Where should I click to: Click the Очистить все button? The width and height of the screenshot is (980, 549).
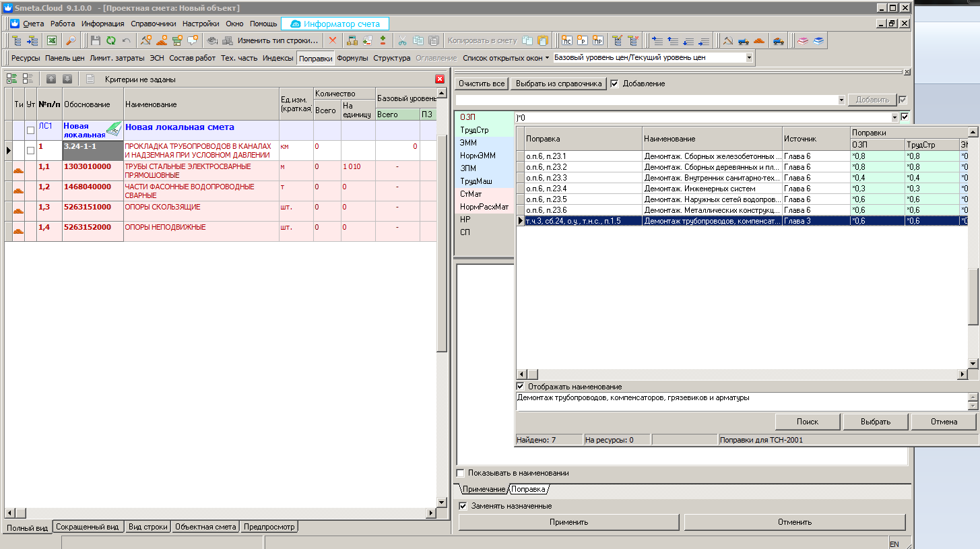pos(481,84)
